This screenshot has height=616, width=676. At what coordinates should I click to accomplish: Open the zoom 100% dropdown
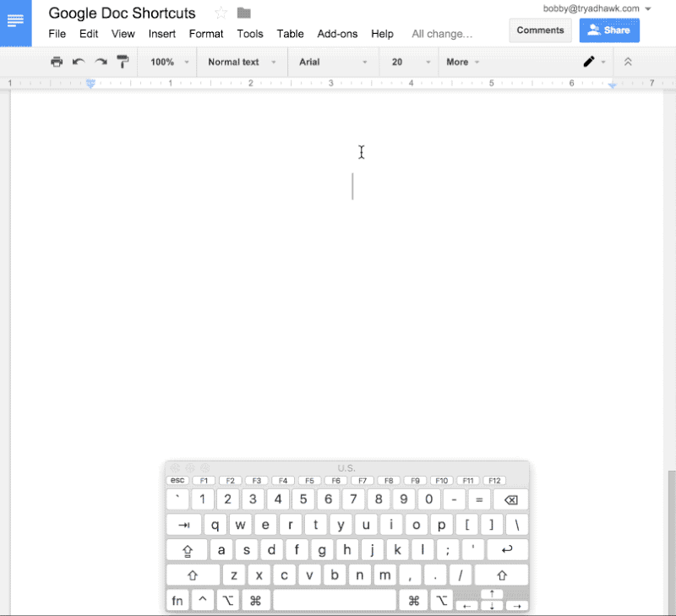[170, 62]
